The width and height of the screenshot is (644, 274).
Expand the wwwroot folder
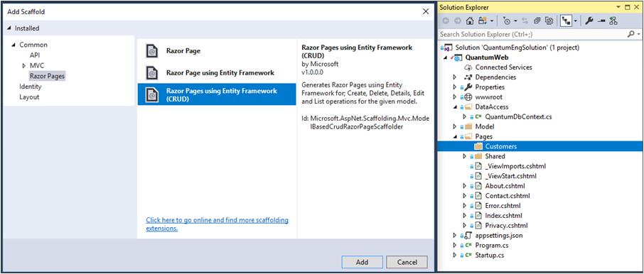click(x=455, y=97)
